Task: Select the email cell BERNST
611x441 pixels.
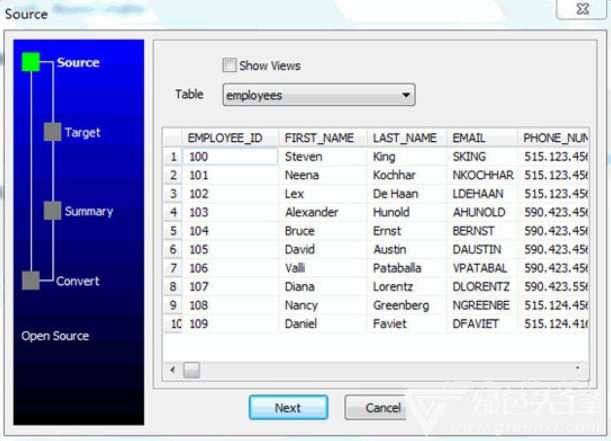Action: [482, 231]
